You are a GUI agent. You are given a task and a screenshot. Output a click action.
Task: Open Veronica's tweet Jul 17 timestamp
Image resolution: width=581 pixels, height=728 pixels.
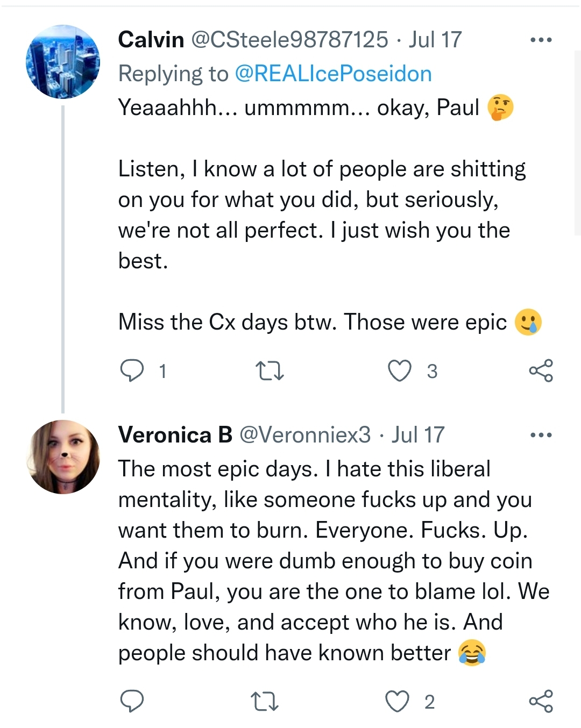point(418,435)
